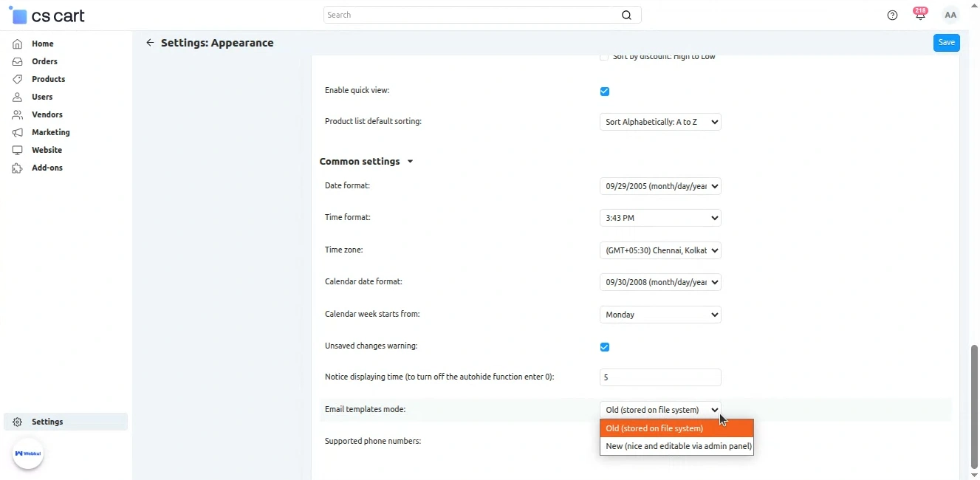Open the notifications bell icon

point(920,16)
